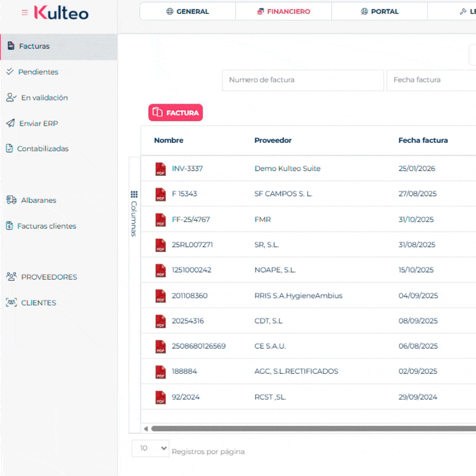Click the Columnas grid toggle panel

pos(134,194)
